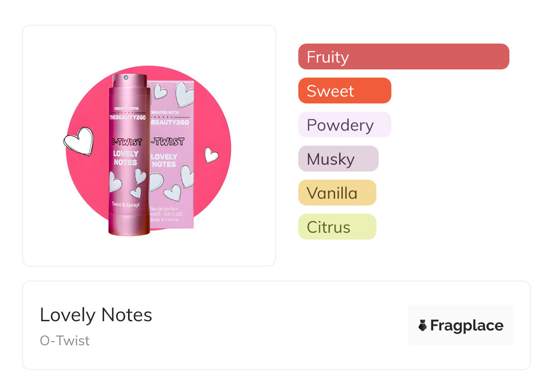
Task: Click the small white heart right of box
Action: click(x=211, y=155)
